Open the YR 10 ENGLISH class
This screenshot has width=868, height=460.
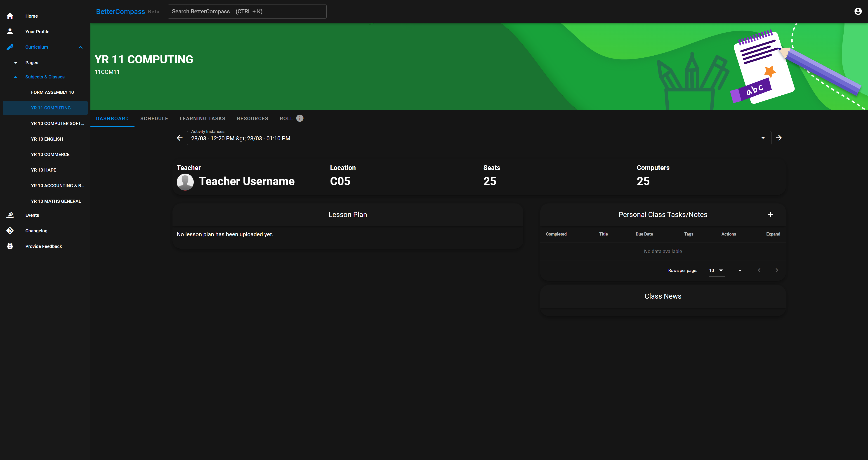coord(47,139)
